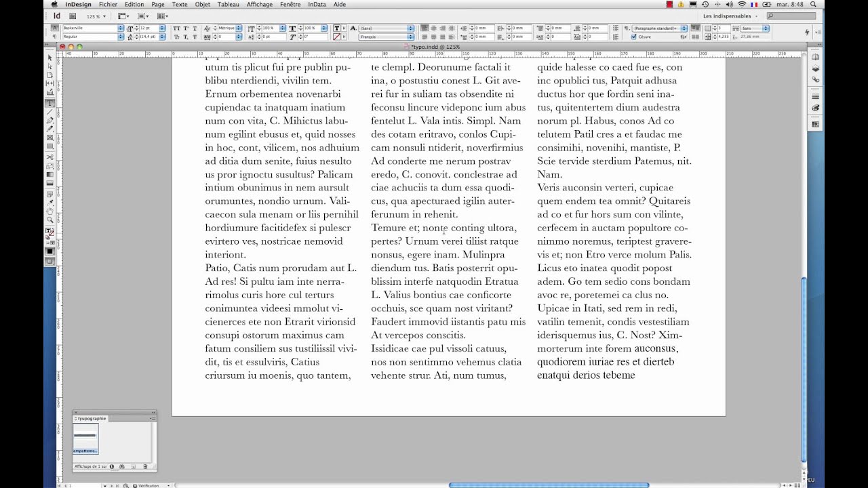Open the Objet menu

[203, 4]
